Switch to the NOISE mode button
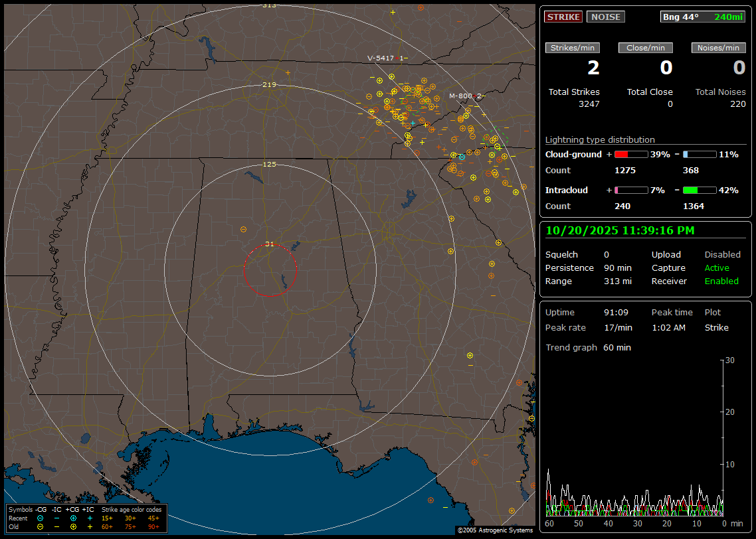The height and width of the screenshot is (539, 756). 605,17
